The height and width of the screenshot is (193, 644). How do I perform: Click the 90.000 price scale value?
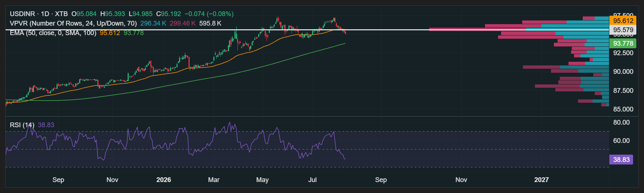coord(623,72)
